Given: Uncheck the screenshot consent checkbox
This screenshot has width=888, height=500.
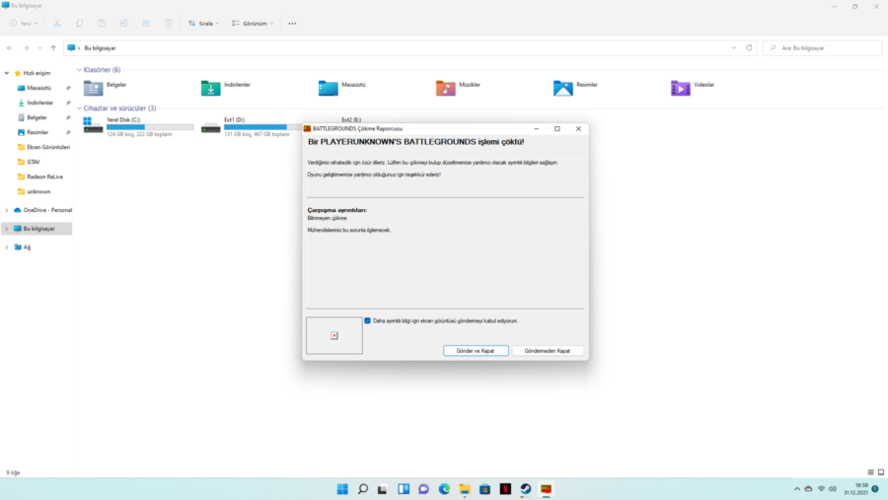Looking at the screenshot, I should click(x=368, y=320).
